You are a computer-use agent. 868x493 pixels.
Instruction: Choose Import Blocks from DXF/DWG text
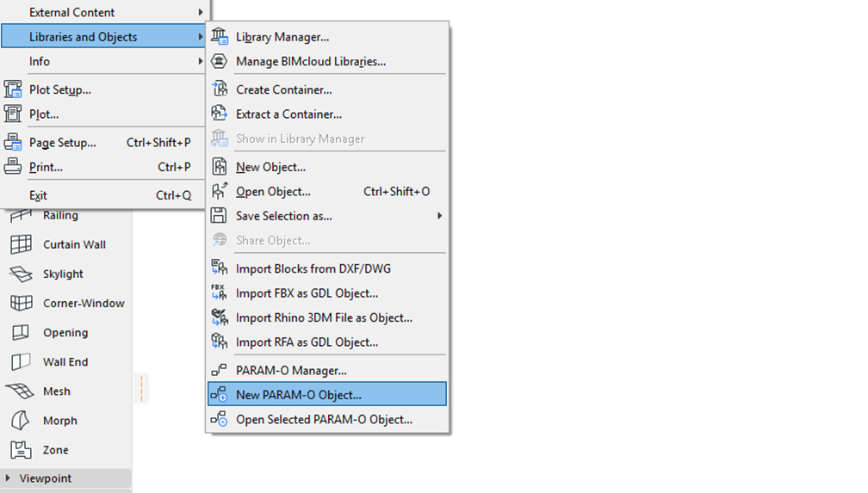click(x=313, y=268)
